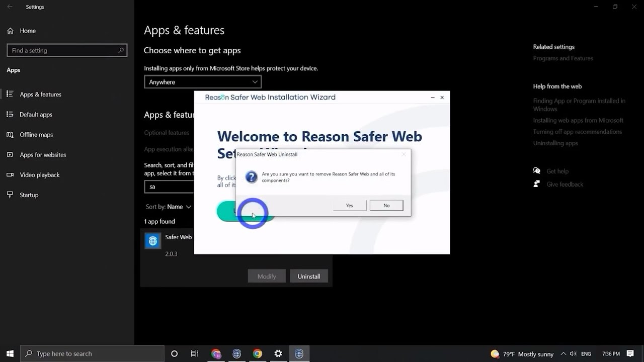This screenshot has width=644, height=362.
Task: Open Task View on the taskbar
Action: click(x=194, y=353)
